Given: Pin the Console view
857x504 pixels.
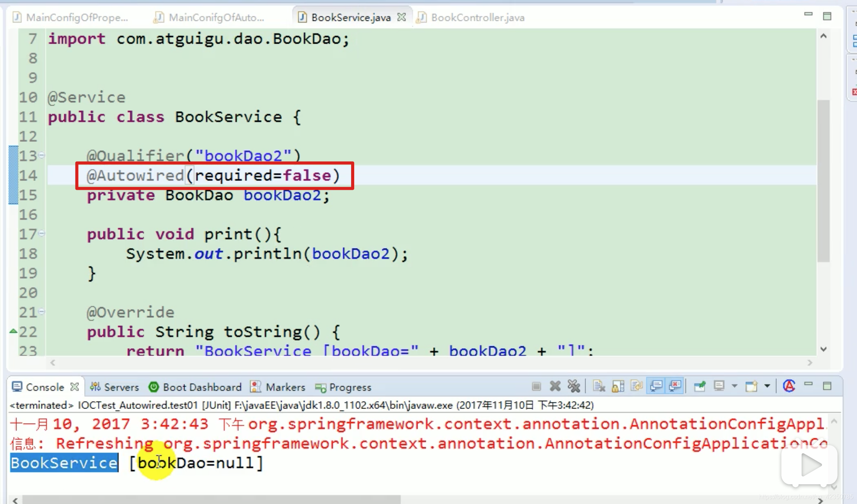Looking at the screenshot, I should click(700, 386).
